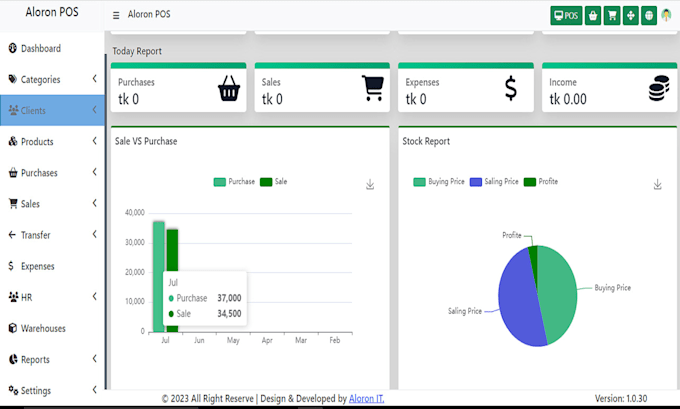Toggle Purchase series in chart legend
Image resolution: width=680 pixels, height=409 pixels.
[x=234, y=182]
